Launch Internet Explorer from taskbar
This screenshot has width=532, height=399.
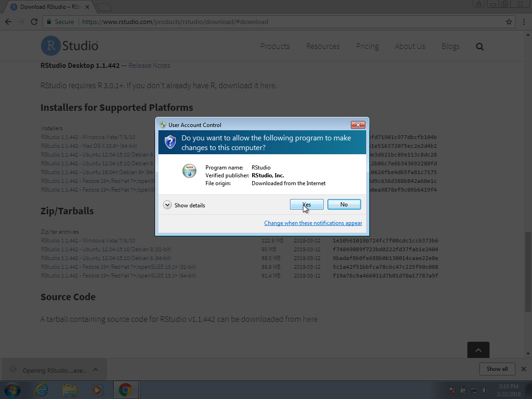42,390
